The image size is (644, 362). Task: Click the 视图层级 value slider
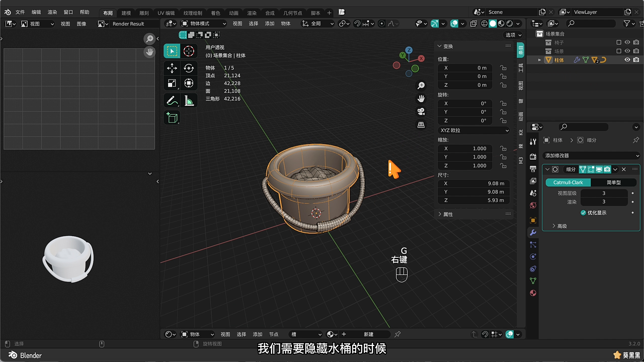(x=604, y=193)
